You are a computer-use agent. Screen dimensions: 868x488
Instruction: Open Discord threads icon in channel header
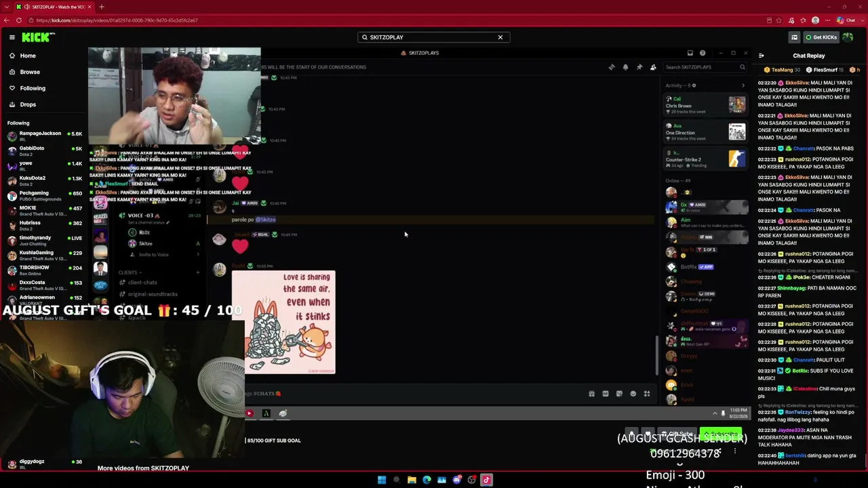(x=612, y=67)
